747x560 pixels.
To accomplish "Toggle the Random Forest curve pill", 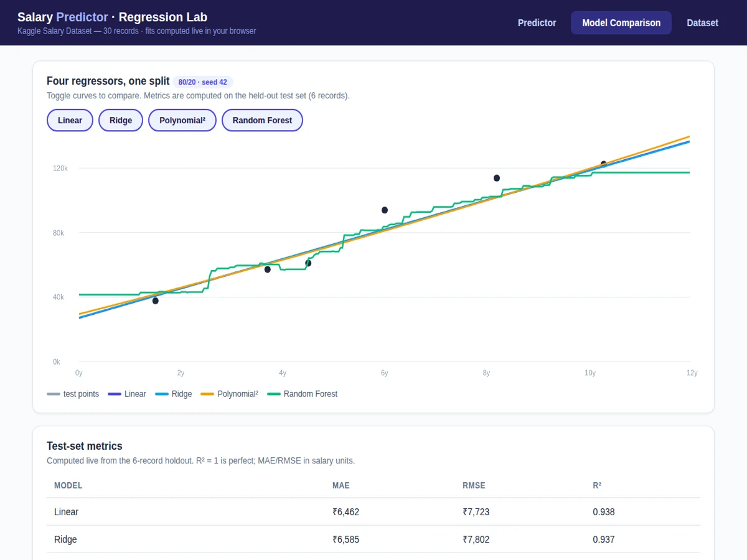I will (262, 120).
